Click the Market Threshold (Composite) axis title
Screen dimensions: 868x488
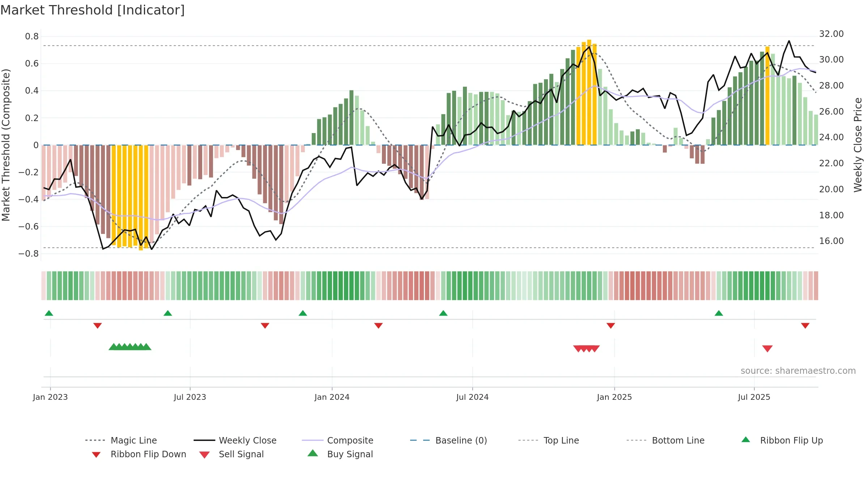tap(6, 145)
